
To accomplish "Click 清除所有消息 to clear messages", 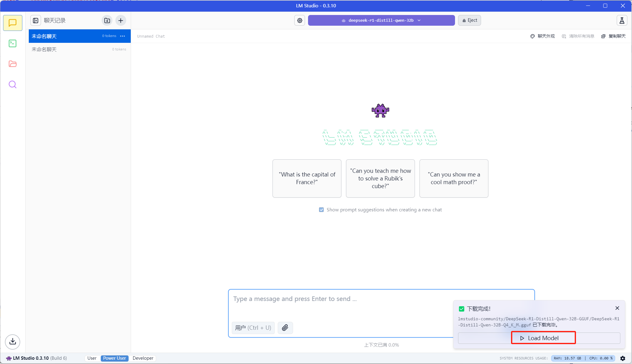I will click(x=578, y=36).
